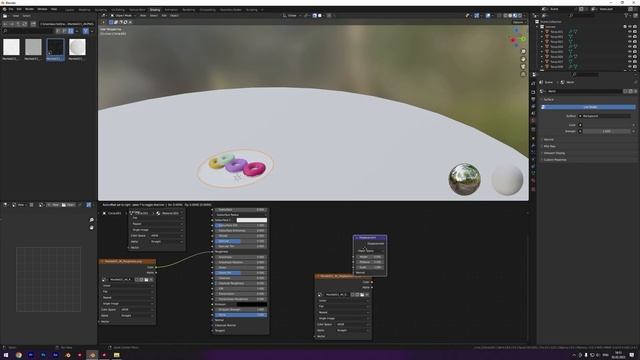Click the viewport pan hand gizmo icon

(x=523, y=59)
